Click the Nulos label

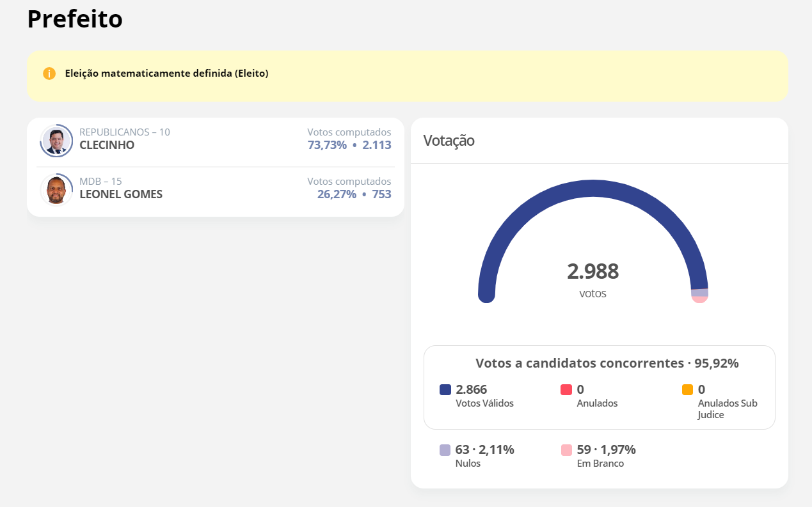[468, 464]
